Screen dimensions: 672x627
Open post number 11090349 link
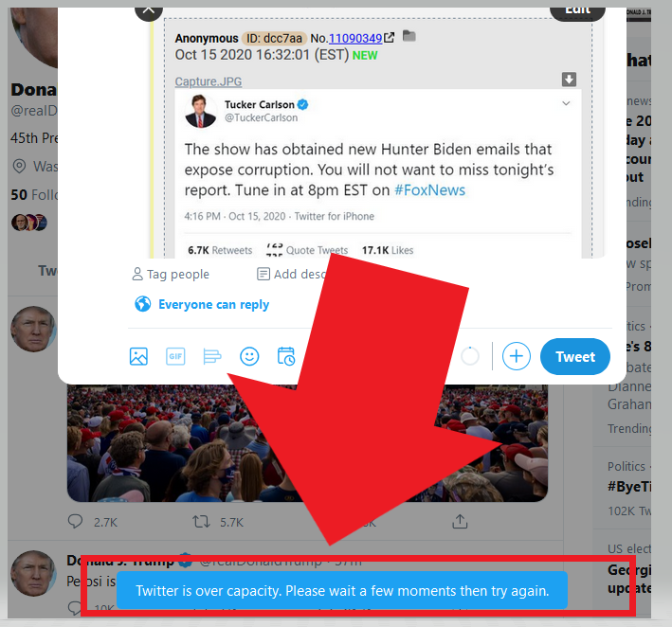[x=355, y=38]
